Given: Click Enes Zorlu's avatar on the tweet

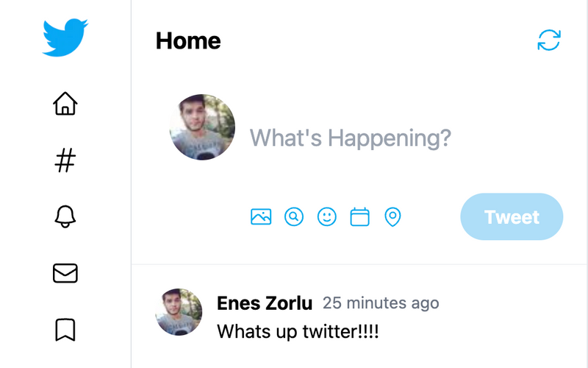Looking at the screenshot, I should (x=179, y=311).
